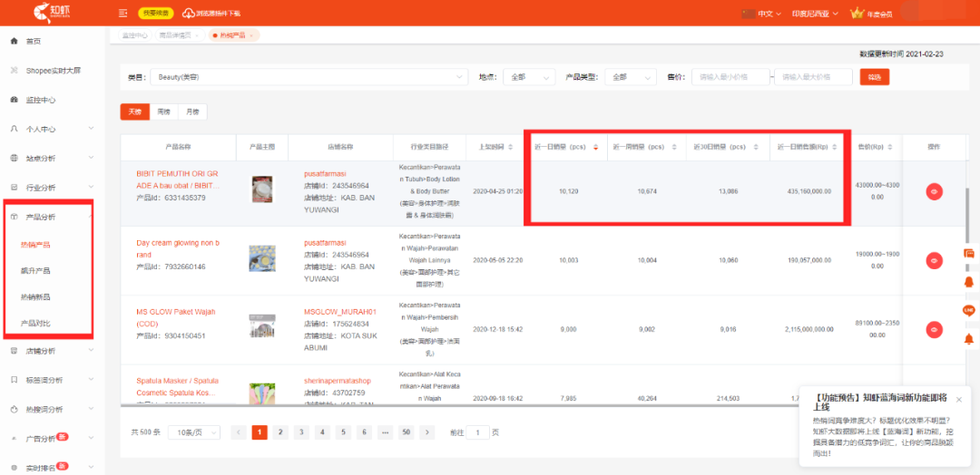Click the lower orange bell floating icon
The width and height of the screenshot is (980, 475).
pyautogui.click(x=969, y=339)
